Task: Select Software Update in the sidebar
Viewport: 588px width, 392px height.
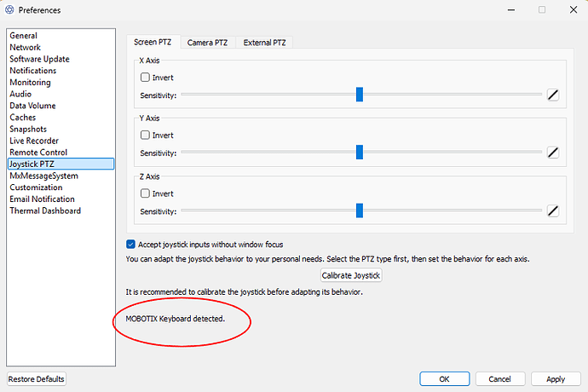Action: tap(61, 59)
